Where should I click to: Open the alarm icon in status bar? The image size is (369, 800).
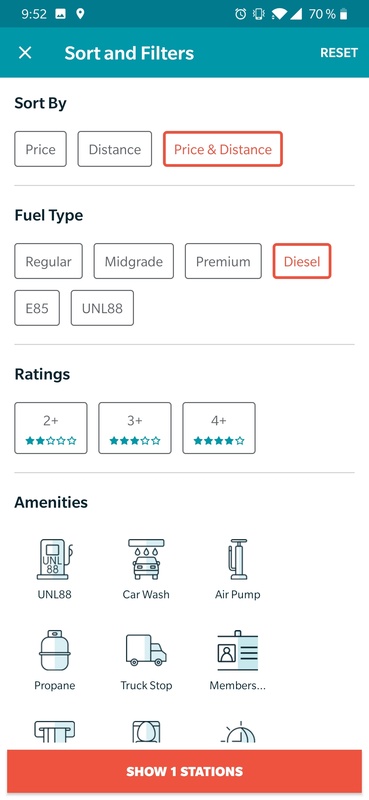tap(240, 14)
